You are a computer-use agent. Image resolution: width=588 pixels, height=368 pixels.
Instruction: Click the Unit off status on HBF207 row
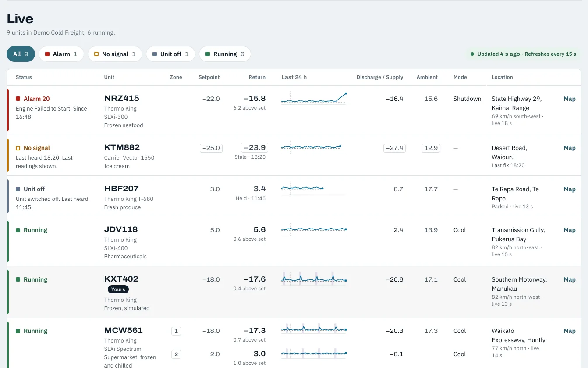(30, 189)
